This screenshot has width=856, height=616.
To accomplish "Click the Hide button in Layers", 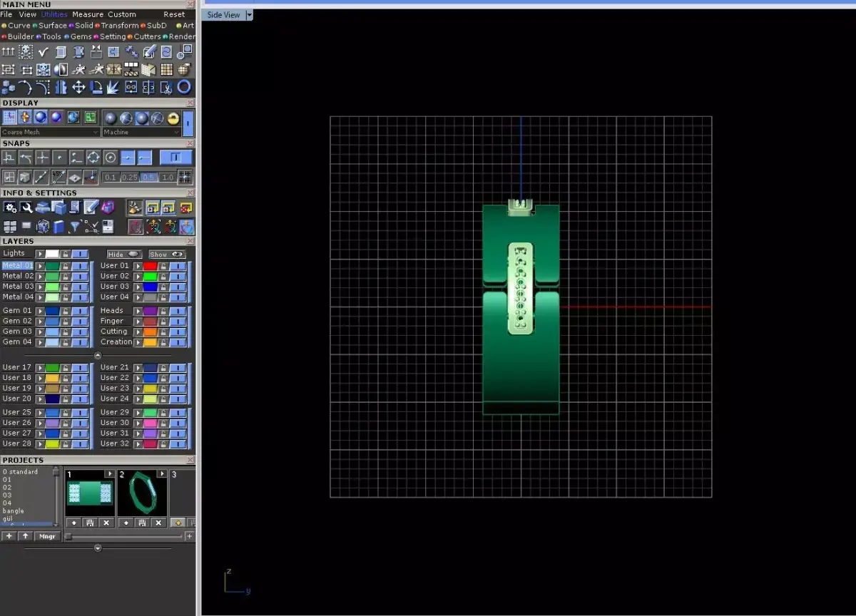I will click(124, 254).
